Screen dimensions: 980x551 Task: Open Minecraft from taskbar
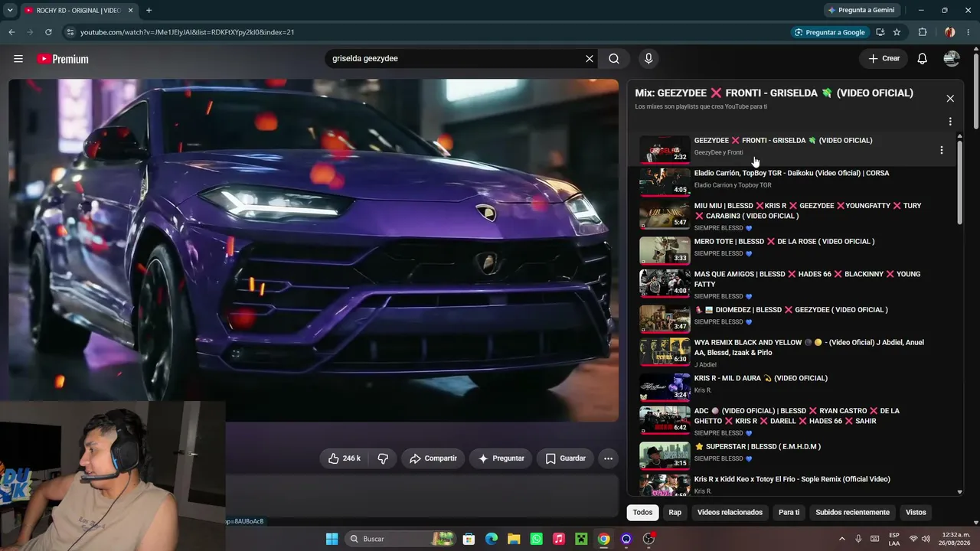(x=581, y=539)
